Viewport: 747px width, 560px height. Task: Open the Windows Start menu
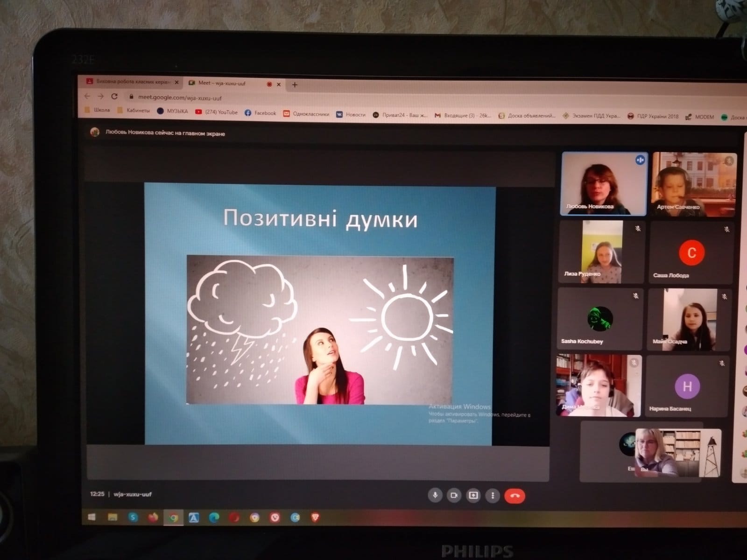coord(92,517)
